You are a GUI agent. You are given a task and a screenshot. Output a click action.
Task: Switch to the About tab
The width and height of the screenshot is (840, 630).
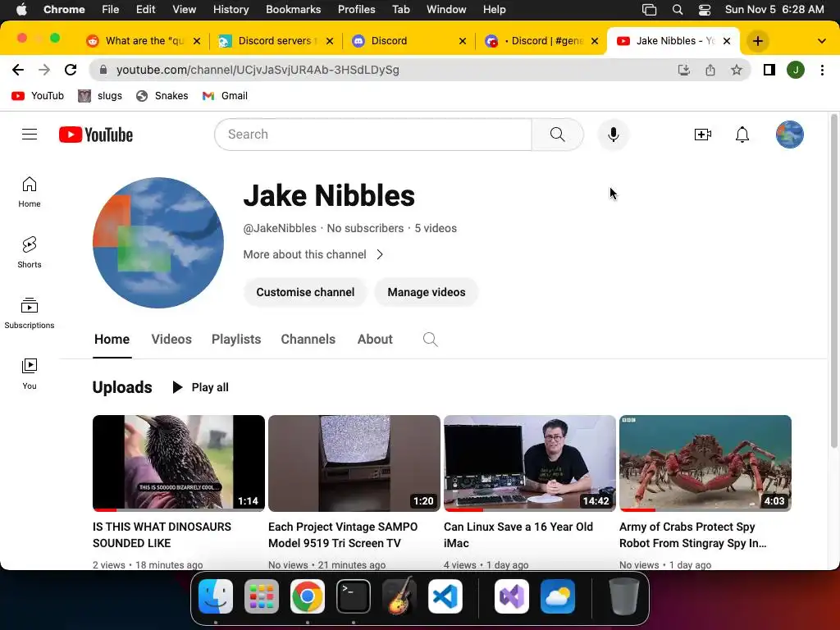[375, 339]
